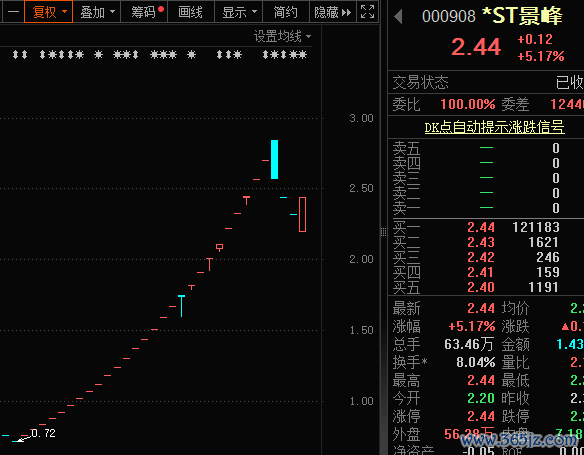
Task: Click the 涨幅 +5.17% value
Action: coord(472,327)
